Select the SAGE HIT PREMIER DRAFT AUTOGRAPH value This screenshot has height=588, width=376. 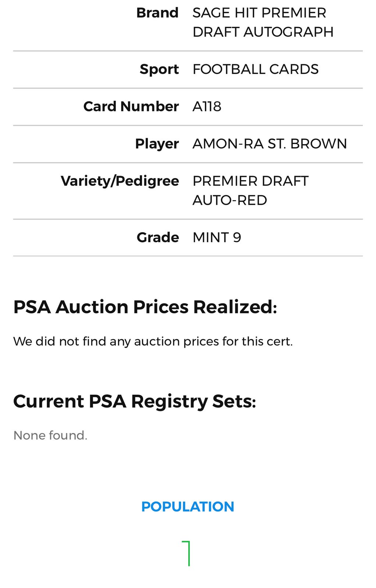point(263,22)
